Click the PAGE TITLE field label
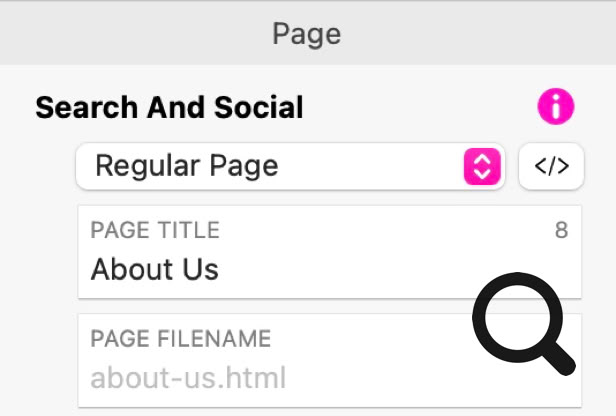Viewport: 616px width, 416px height. point(154,230)
